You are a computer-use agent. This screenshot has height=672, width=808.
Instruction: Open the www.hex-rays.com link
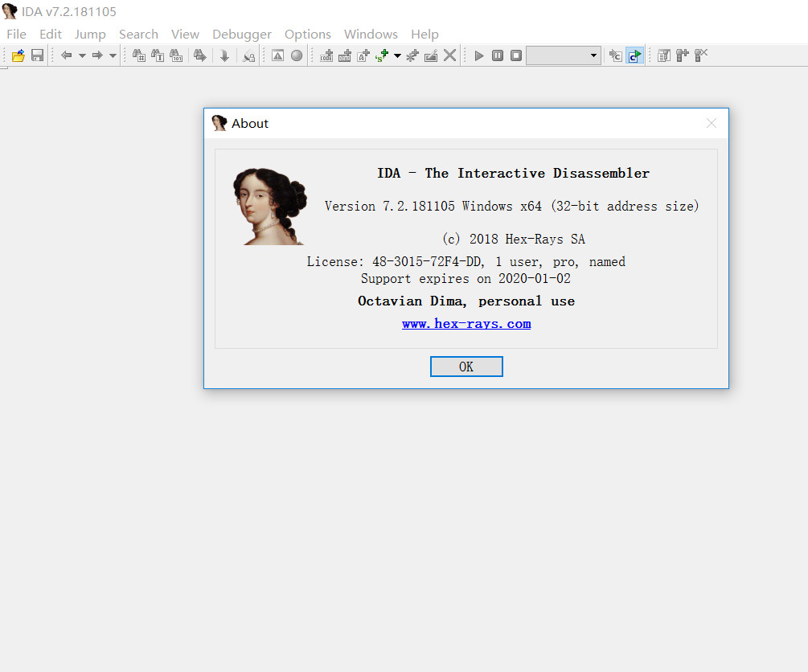pyautogui.click(x=466, y=324)
